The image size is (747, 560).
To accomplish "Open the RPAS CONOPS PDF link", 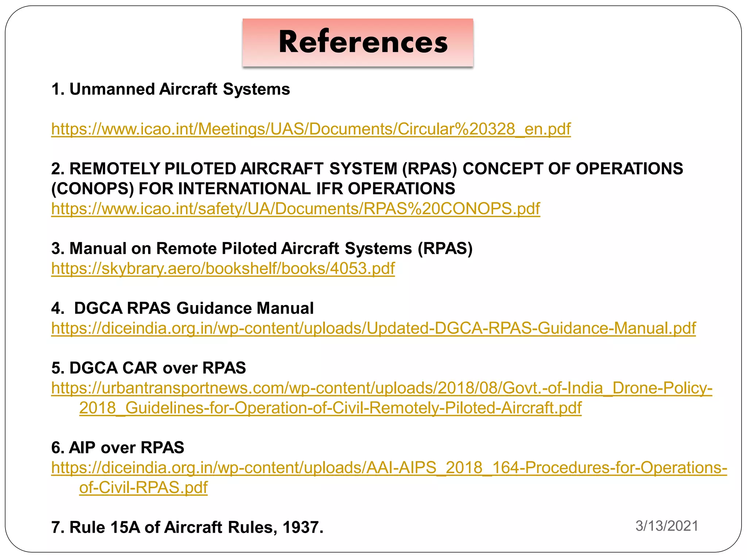I will 295,209.
